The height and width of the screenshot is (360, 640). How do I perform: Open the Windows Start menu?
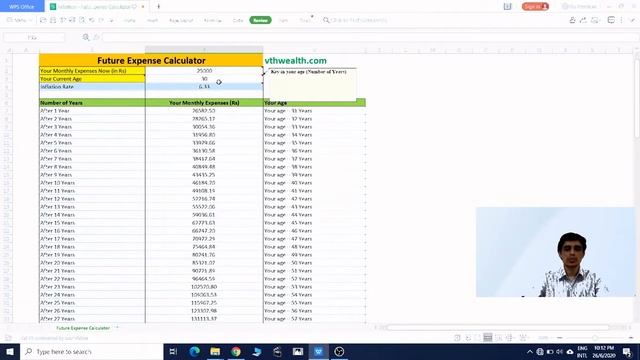pos(10,351)
